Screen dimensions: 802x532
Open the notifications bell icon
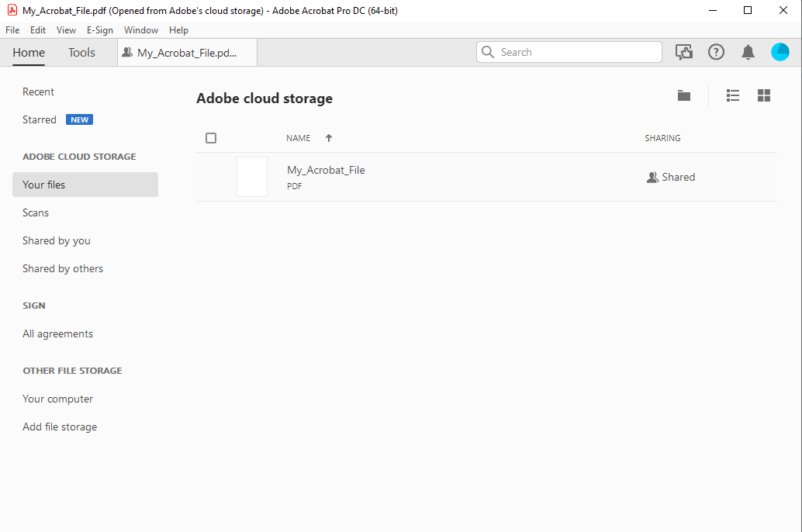pyautogui.click(x=748, y=52)
